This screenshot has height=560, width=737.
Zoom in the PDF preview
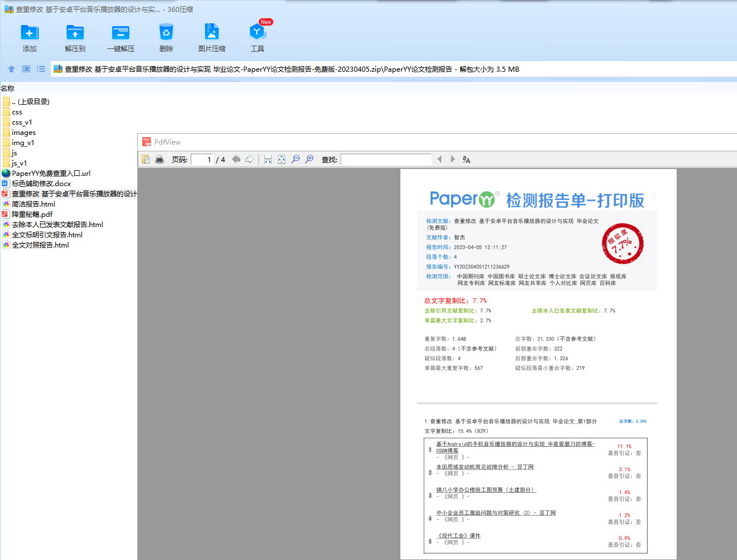[309, 159]
